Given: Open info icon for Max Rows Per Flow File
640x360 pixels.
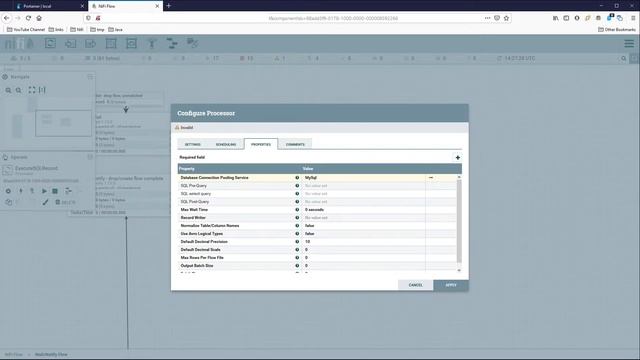Looking at the screenshot, I should point(297,258).
